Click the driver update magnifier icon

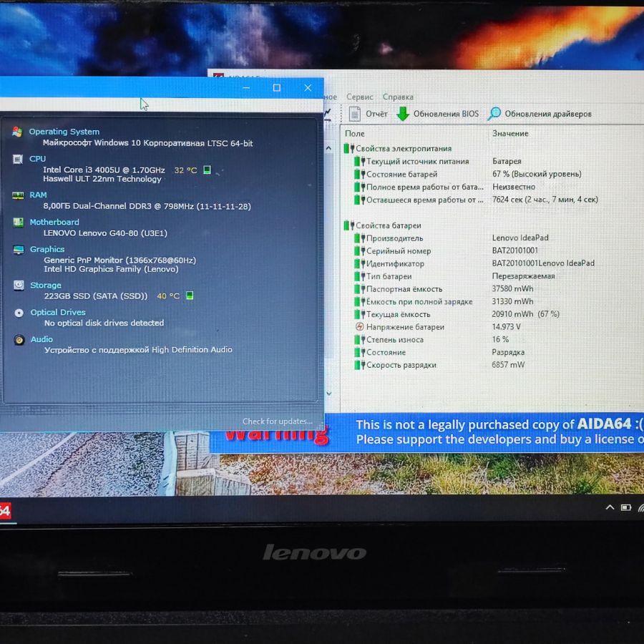click(x=494, y=114)
